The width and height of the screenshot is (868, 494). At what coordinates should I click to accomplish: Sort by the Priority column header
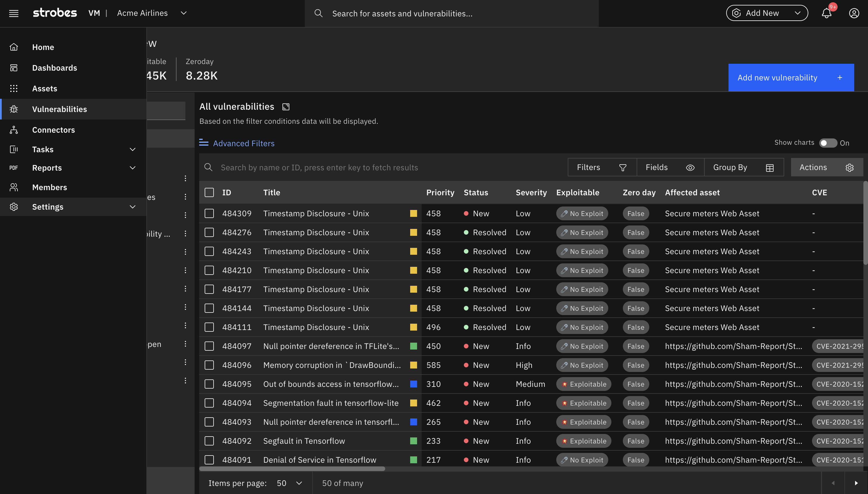click(x=440, y=192)
